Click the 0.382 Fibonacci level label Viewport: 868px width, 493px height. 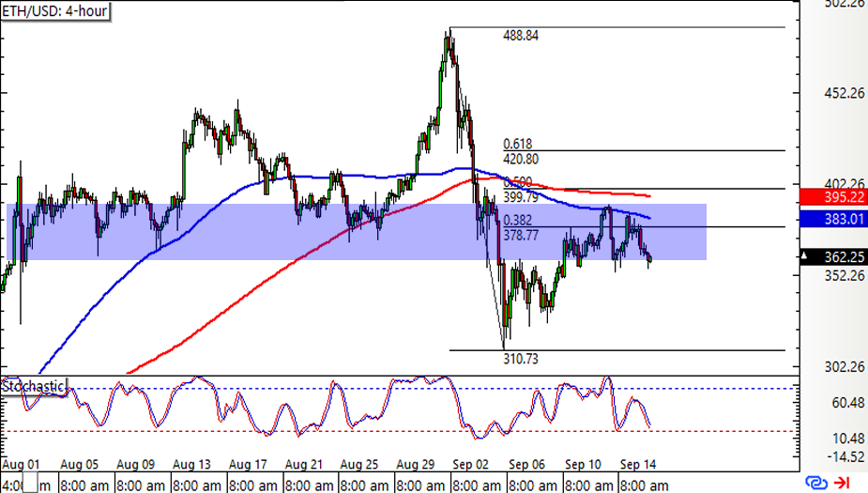click(x=517, y=221)
